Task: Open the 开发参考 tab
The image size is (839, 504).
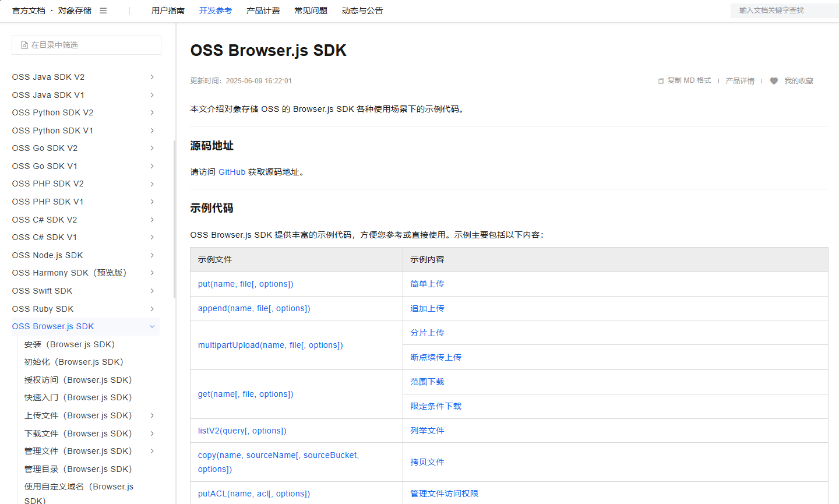Action: pyautogui.click(x=216, y=10)
